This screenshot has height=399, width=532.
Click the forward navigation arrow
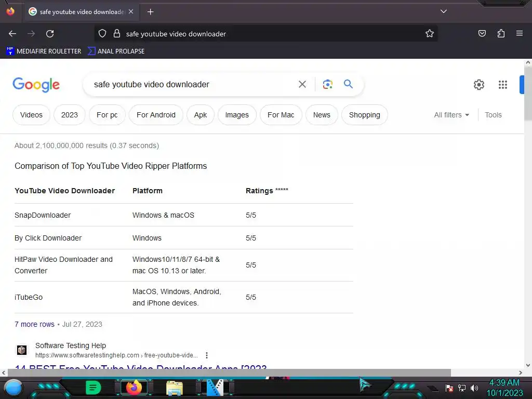(31, 34)
